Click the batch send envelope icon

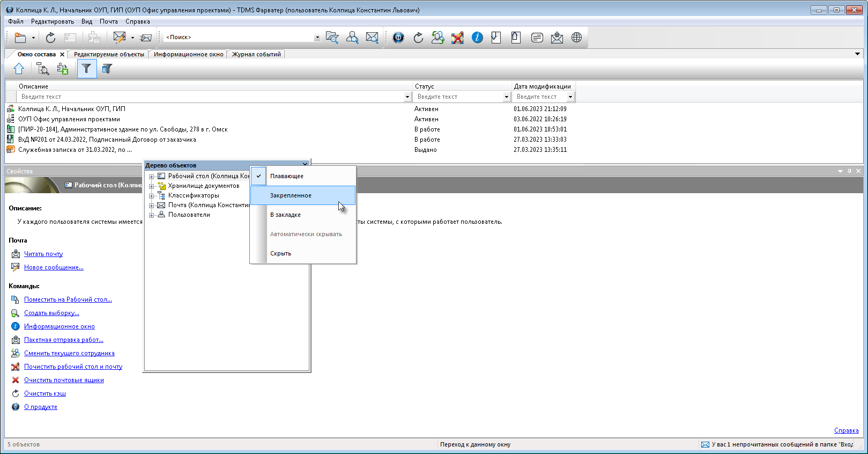click(557, 38)
